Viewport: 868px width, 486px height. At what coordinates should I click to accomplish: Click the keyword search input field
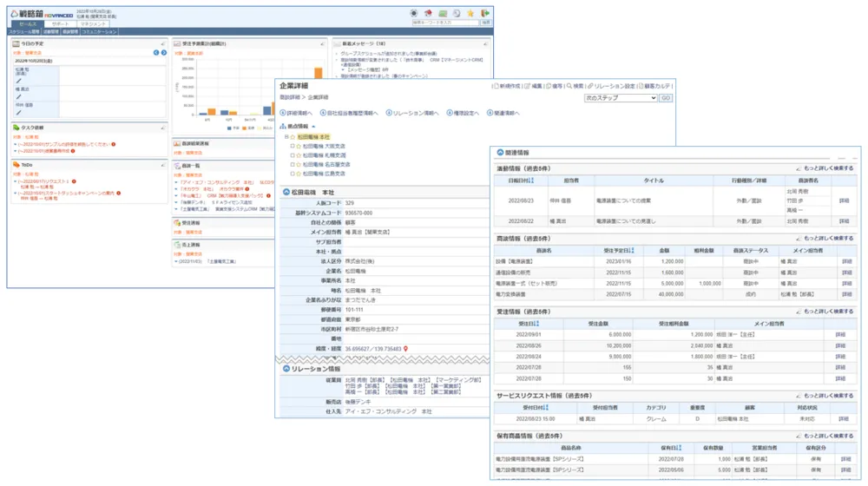click(445, 23)
